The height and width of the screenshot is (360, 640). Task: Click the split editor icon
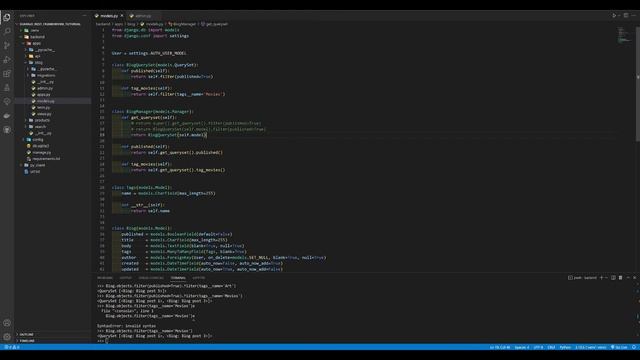(x=626, y=16)
